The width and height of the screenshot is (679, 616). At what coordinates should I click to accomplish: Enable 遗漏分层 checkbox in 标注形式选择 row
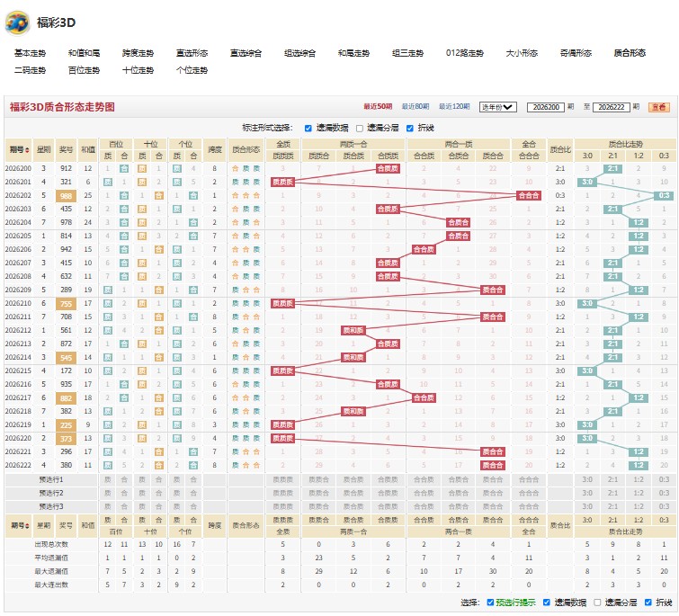(x=360, y=128)
